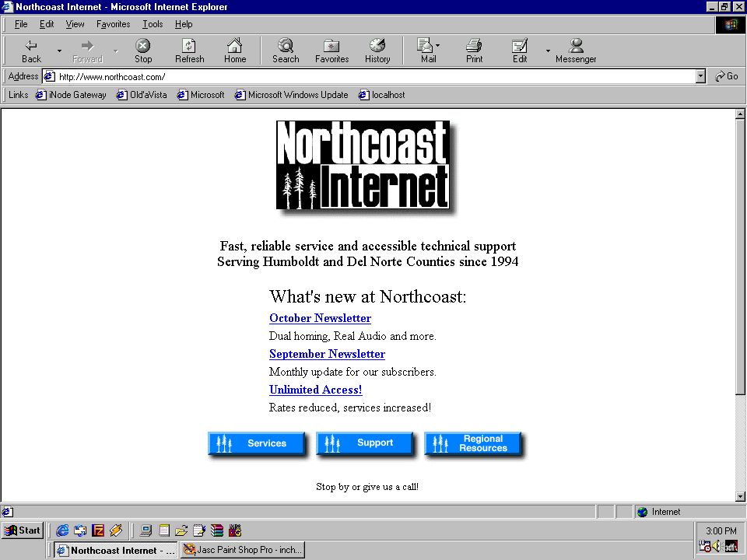
Task: Open the Search pane
Action: (x=286, y=51)
